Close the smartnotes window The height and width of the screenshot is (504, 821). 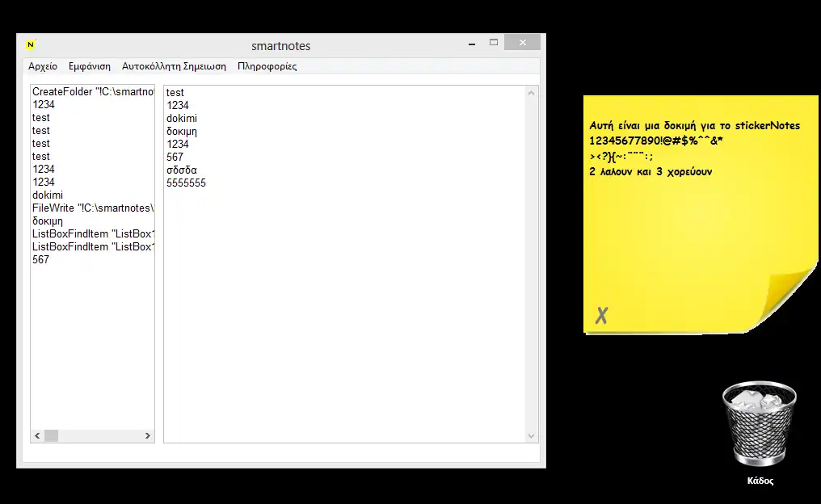tap(522, 42)
